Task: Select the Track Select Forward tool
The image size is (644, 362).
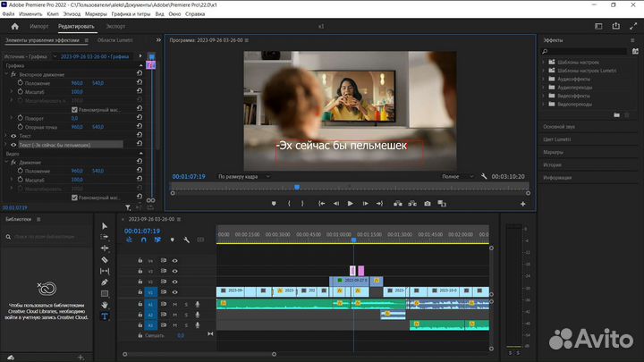Action: [x=105, y=237]
